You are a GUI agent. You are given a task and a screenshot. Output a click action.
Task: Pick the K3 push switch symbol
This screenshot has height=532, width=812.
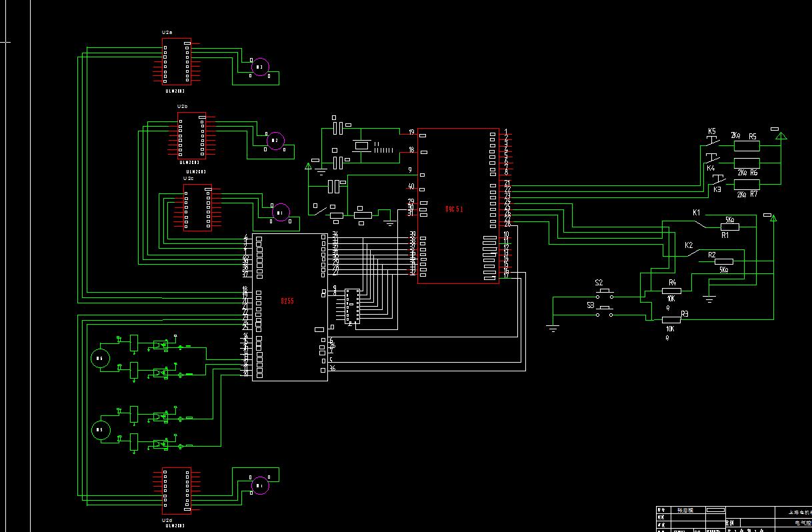pos(718,179)
